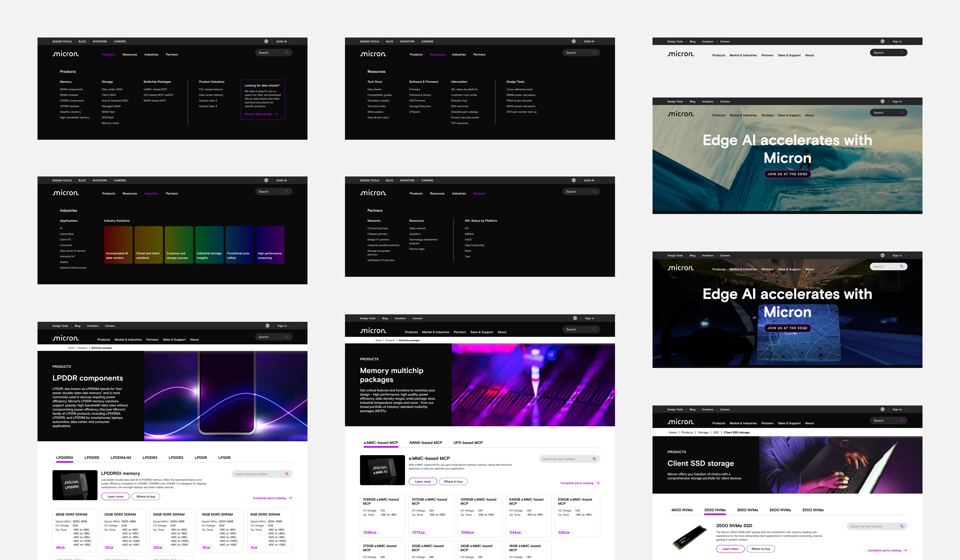Click the SSD breadcrumb on Client SSD storage page
The height and width of the screenshot is (560, 960).
tap(716, 432)
